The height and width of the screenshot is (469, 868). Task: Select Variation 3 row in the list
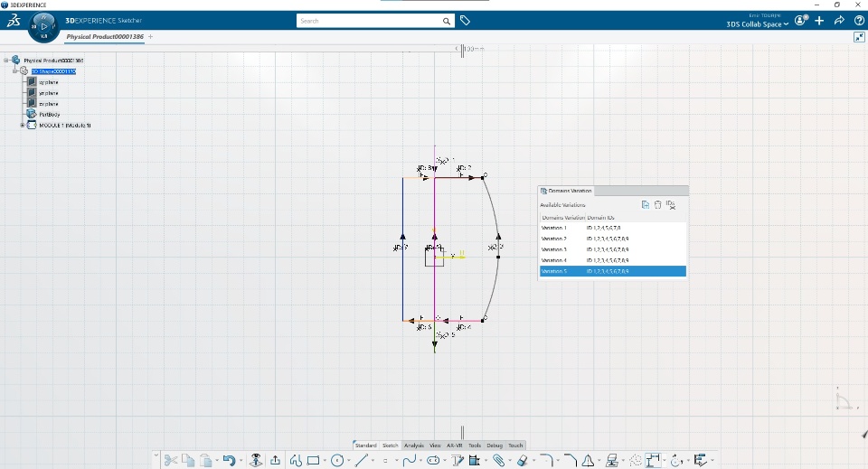pyautogui.click(x=613, y=249)
